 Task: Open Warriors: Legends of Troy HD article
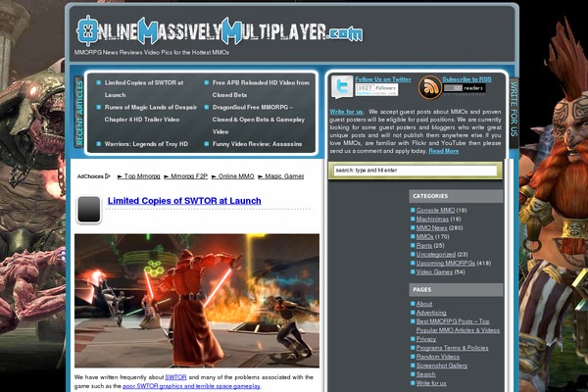pyautogui.click(x=146, y=144)
